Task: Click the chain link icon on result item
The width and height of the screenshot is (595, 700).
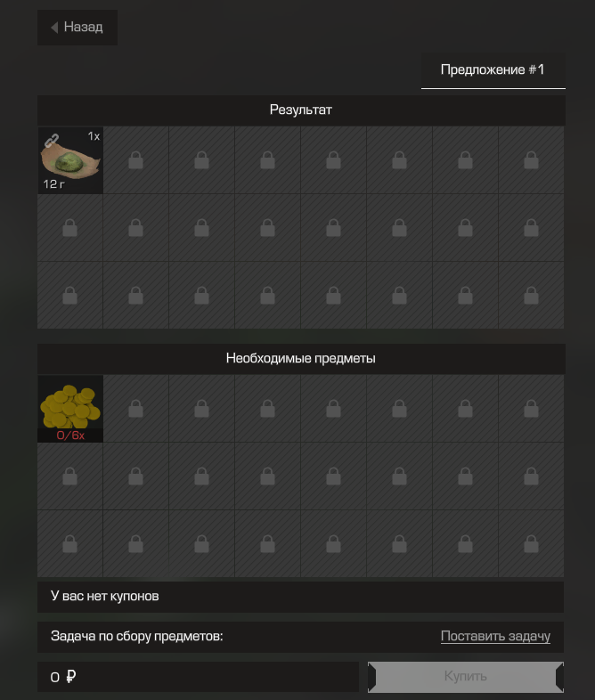Action: pyautogui.click(x=52, y=140)
